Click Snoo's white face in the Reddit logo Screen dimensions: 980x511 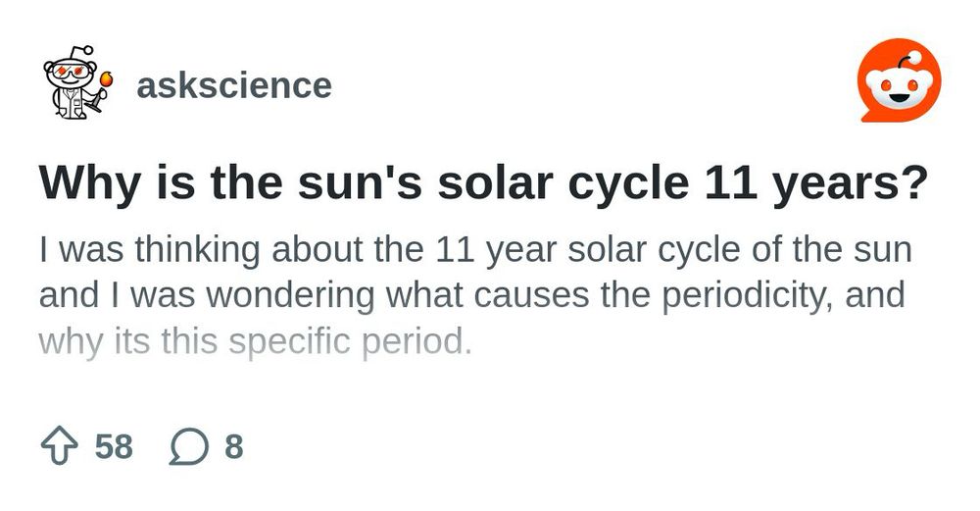pyautogui.click(x=899, y=93)
